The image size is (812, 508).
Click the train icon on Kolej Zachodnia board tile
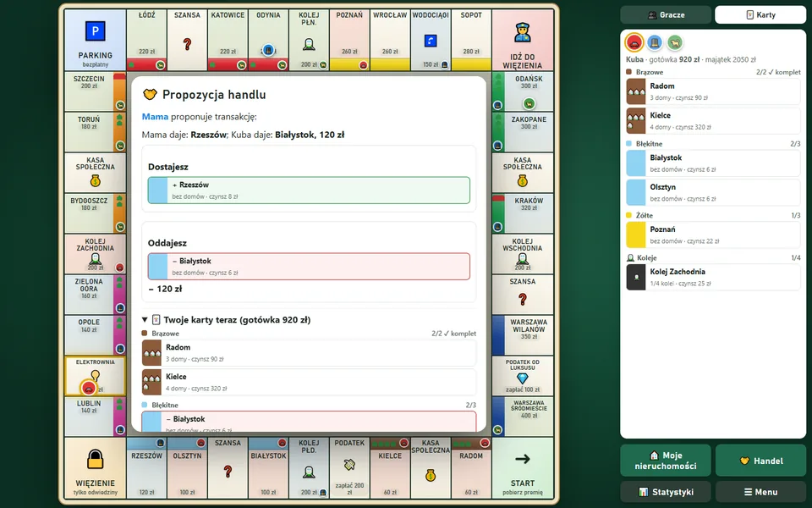pos(96,258)
